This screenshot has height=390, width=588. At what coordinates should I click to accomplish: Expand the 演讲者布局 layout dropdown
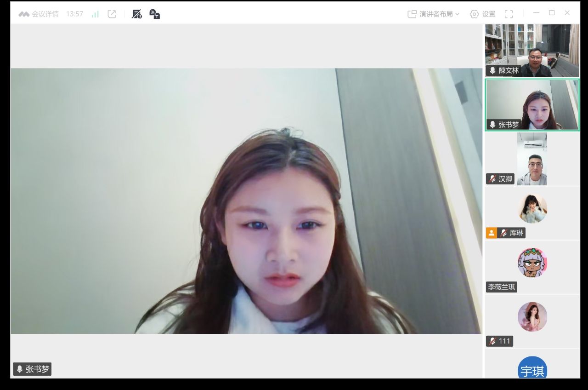(x=433, y=14)
